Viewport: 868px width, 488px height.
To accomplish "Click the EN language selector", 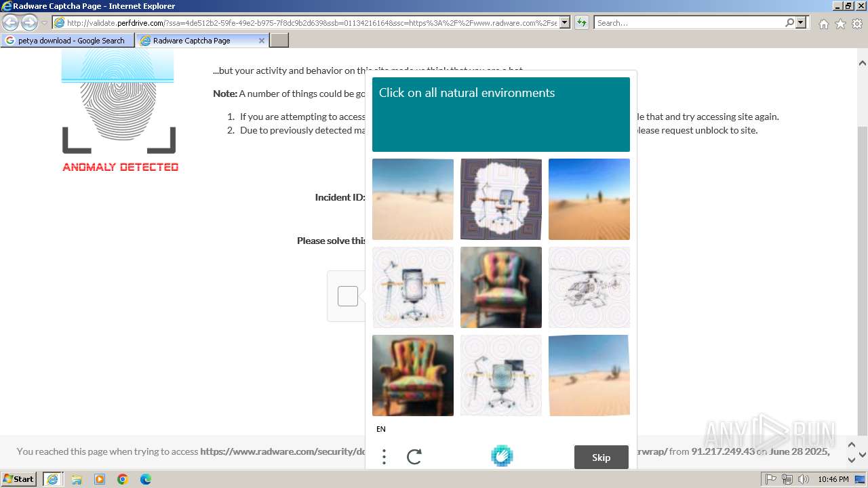I will point(381,429).
